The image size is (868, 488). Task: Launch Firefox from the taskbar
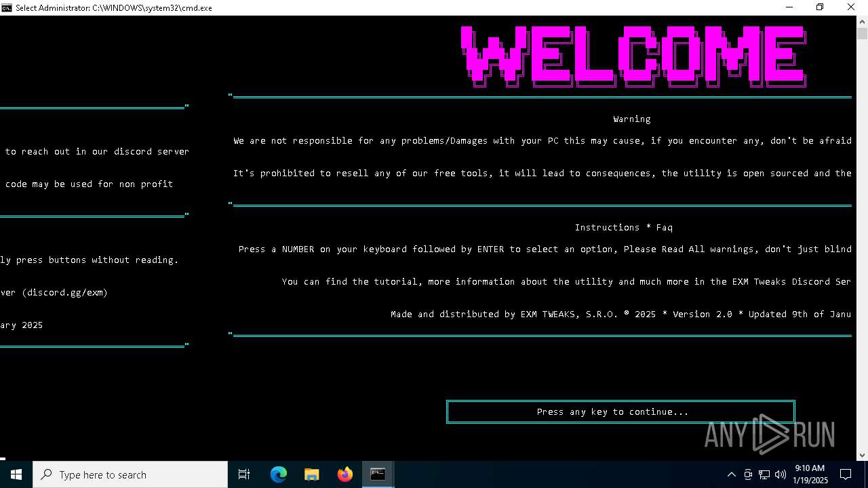click(x=345, y=474)
